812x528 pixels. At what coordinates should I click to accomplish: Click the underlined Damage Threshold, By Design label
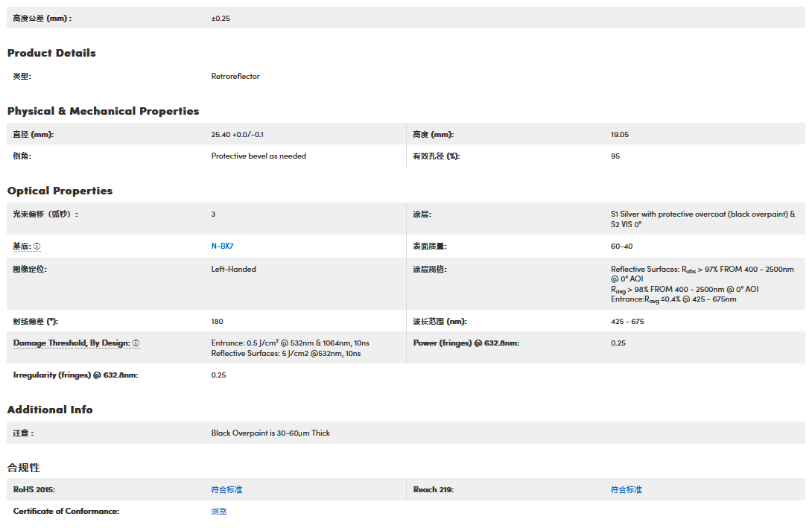pos(72,343)
